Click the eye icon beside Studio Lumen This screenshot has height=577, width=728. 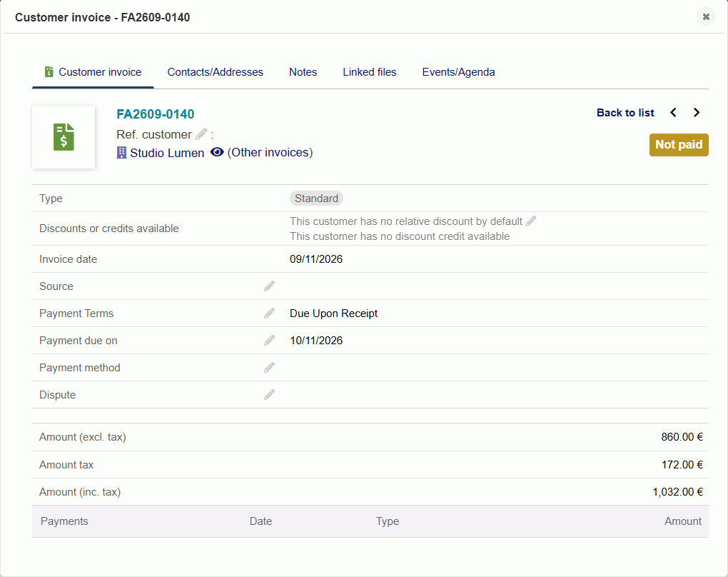coord(217,152)
